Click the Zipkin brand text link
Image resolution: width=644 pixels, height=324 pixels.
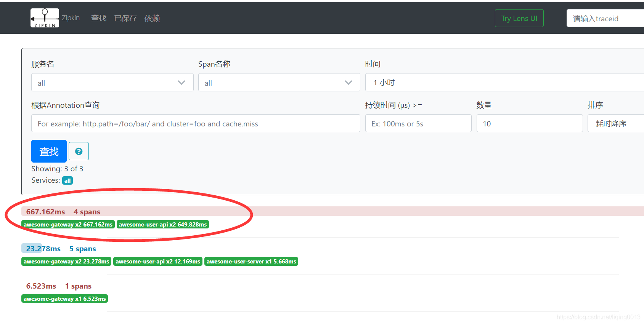point(71,18)
